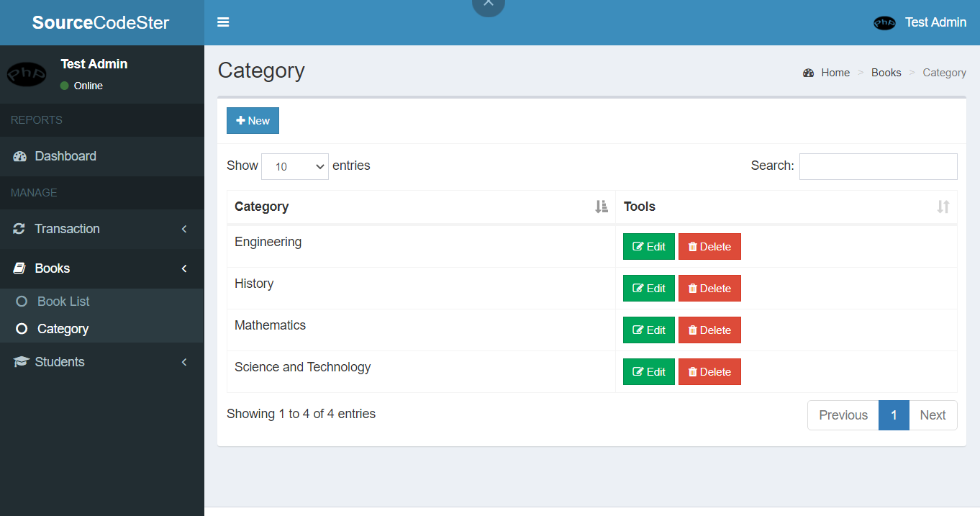Screen dimensions: 980x516
Task: Click the Home icon in the breadcrumb
Action: [808, 72]
